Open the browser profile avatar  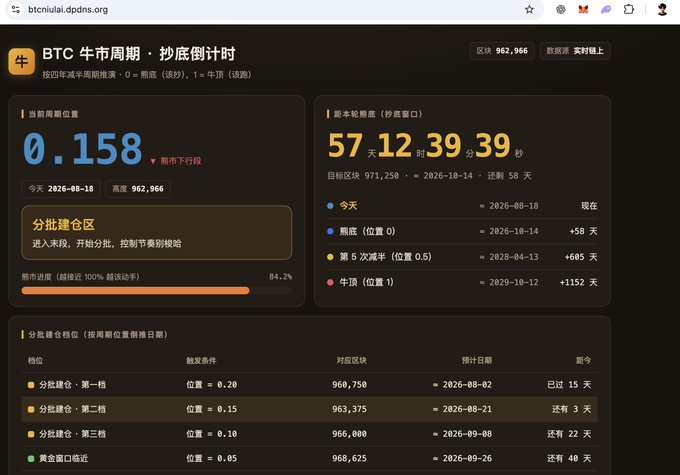(x=662, y=10)
